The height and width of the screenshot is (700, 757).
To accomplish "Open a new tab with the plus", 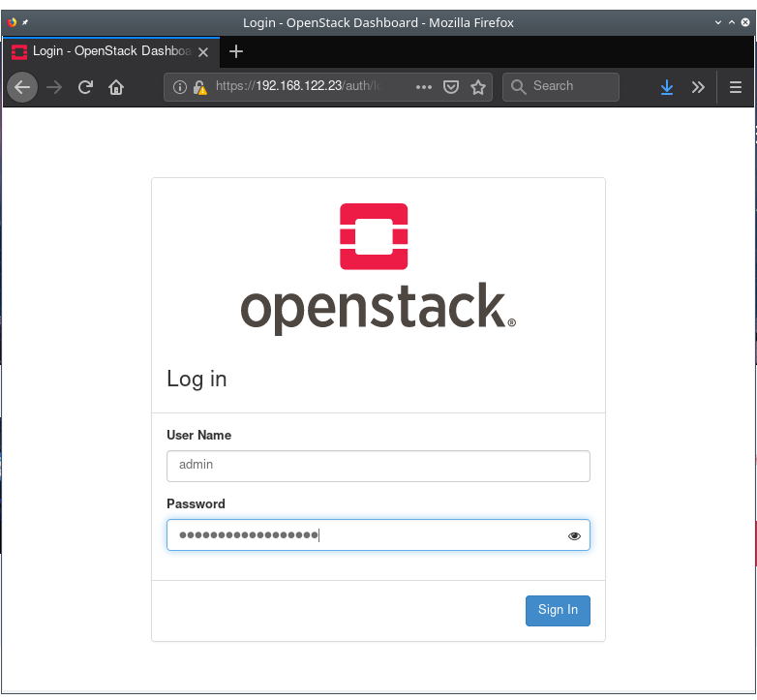I will point(236,51).
